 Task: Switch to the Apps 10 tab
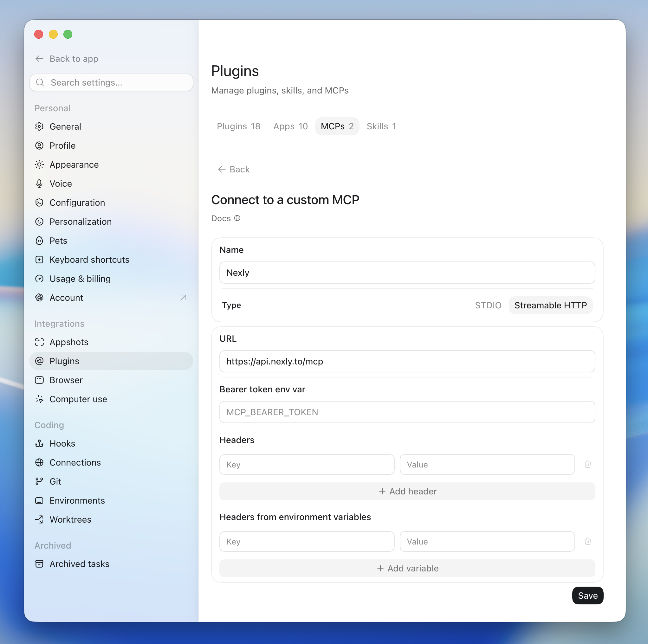(290, 126)
